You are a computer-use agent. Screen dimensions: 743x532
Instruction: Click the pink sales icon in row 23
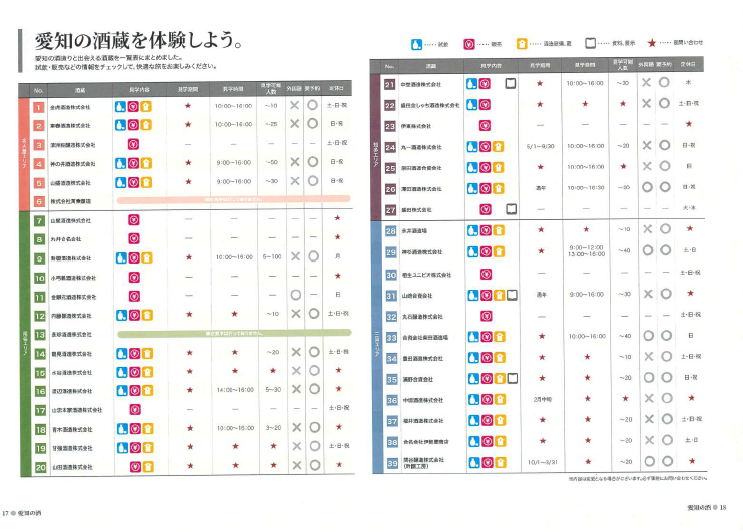(x=485, y=126)
